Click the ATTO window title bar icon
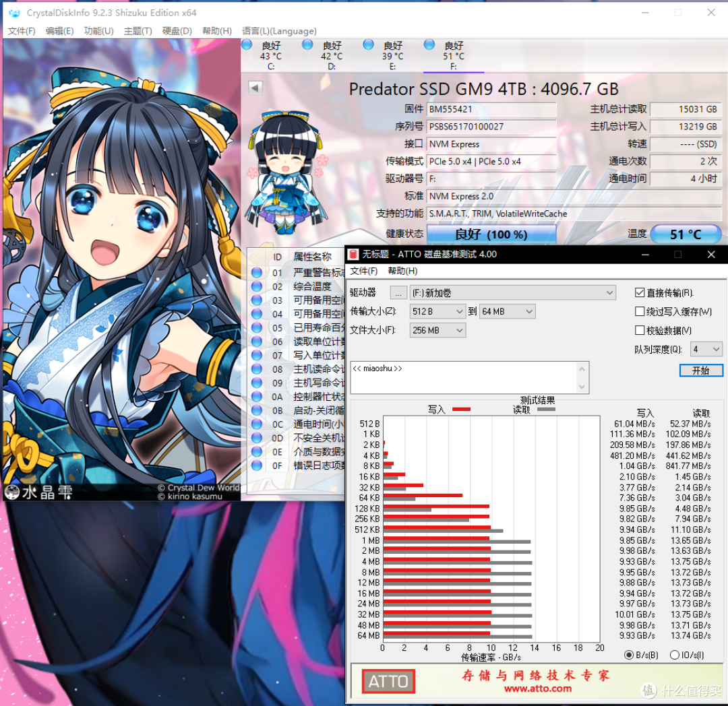Image resolution: width=728 pixels, height=706 pixels. coord(354,254)
